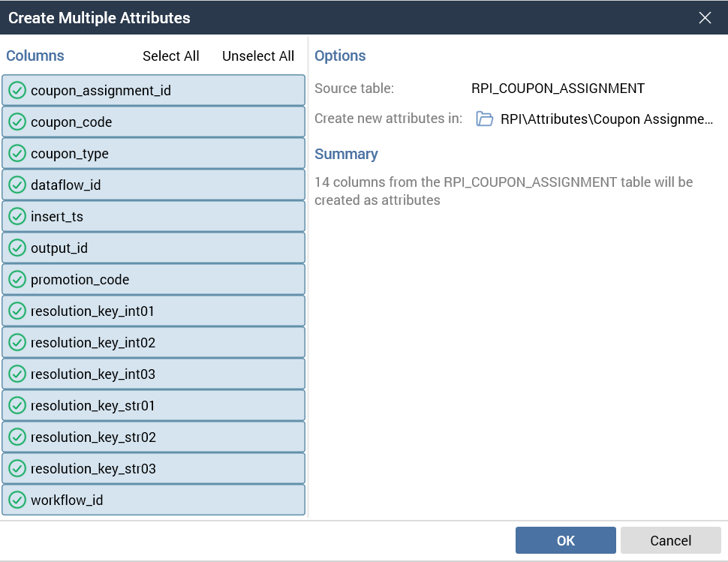The width and height of the screenshot is (728, 562).
Task: Click the resolution_key_str03 check icon
Action: 17,469
